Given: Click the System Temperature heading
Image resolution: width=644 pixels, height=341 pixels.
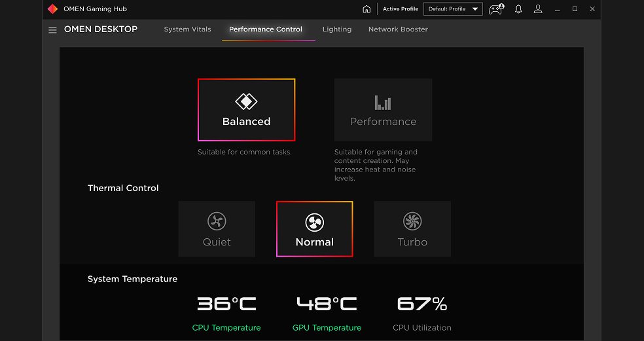Looking at the screenshot, I should click(x=132, y=279).
